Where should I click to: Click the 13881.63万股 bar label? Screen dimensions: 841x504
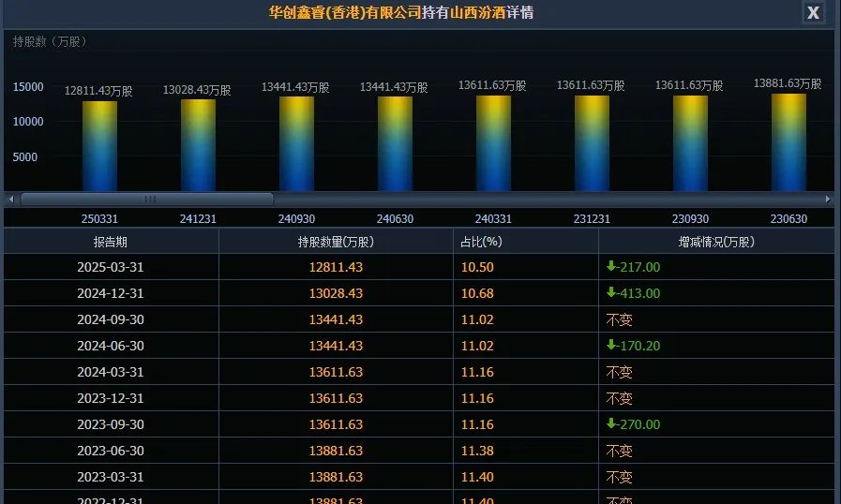pos(788,83)
